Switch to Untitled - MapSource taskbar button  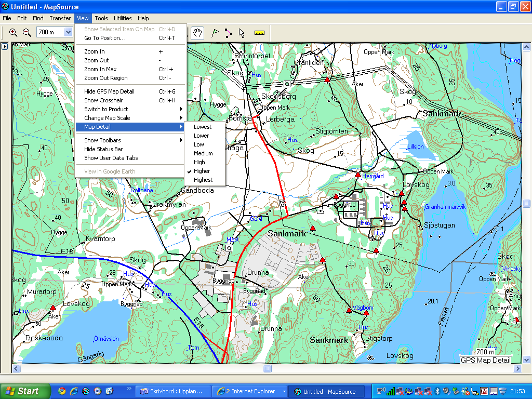(x=326, y=392)
